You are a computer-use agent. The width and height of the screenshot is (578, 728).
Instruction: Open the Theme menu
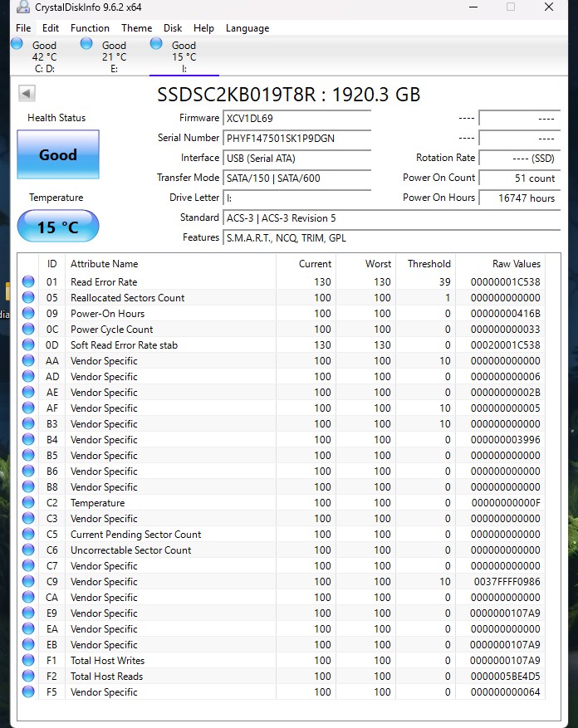pos(136,28)
